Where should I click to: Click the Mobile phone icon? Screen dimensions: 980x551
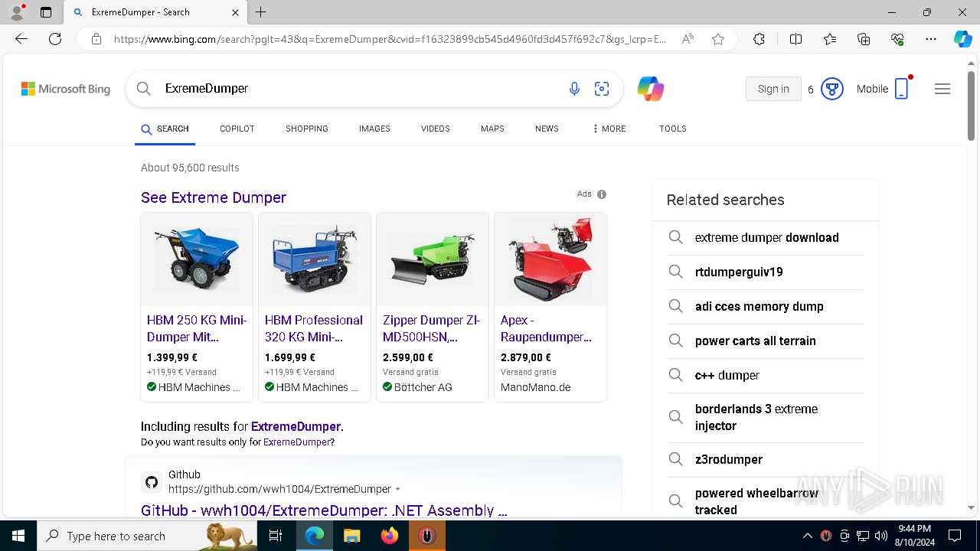click(902, 89)
